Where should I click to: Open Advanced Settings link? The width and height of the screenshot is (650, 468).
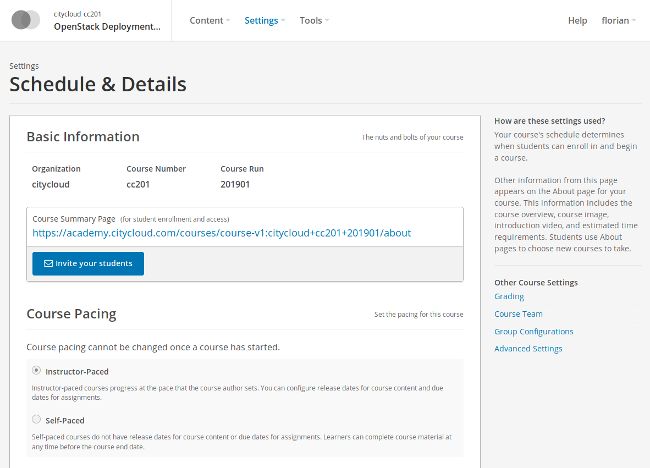point(528,349)
